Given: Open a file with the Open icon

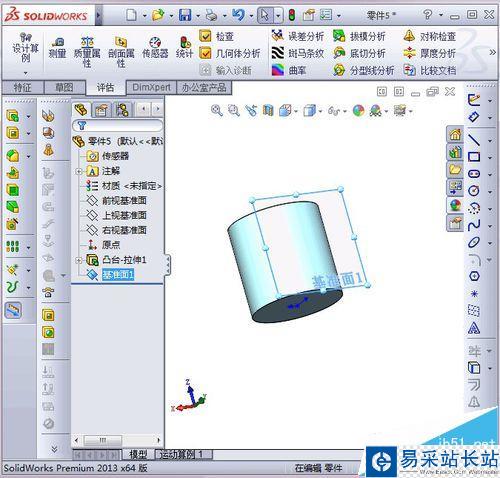Looking at the screenshot, I should [159, 15].
